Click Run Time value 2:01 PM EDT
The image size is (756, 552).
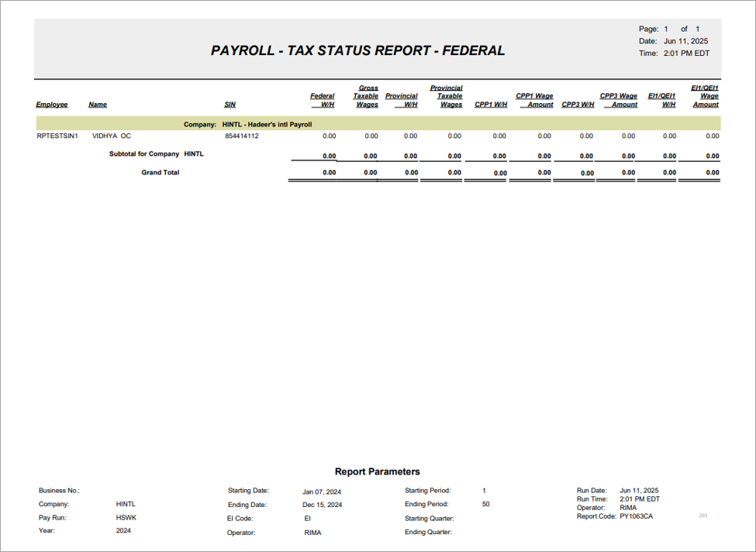pyautogui.click(x=640, y=499)
